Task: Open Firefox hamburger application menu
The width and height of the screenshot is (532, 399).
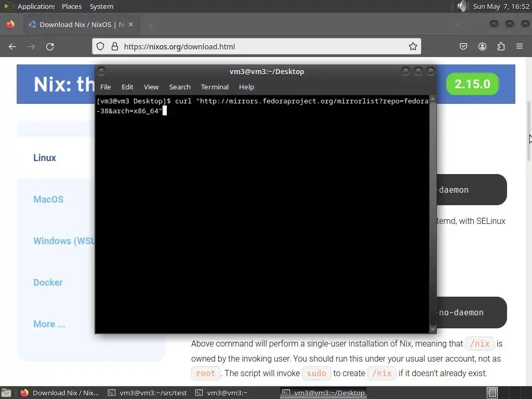Action: click(x=520, y=46)
